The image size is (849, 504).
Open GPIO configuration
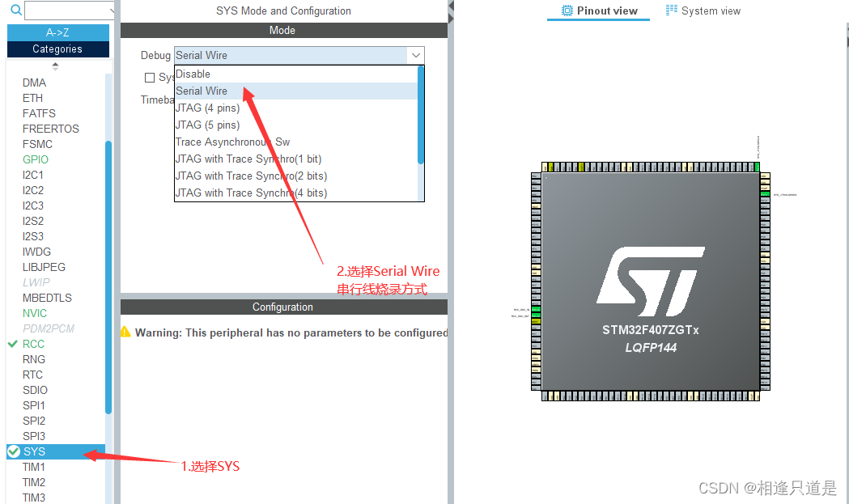35,159
